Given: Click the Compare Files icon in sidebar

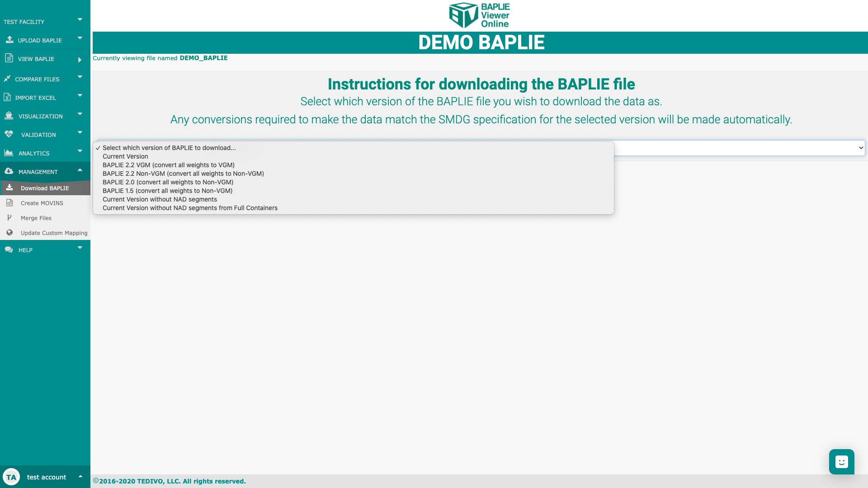Looking at the screenshot, I should pos(7,79).
